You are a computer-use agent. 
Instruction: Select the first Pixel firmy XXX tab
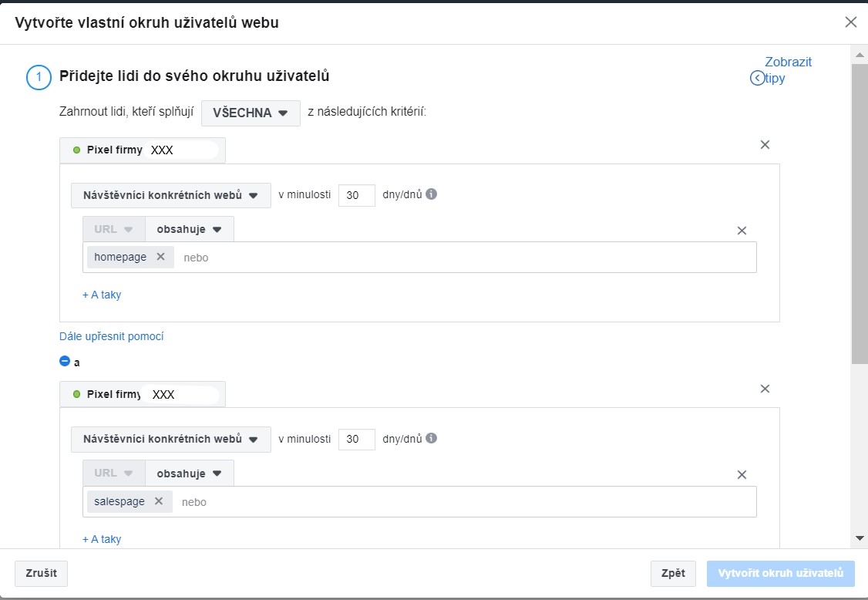click(x=143, y=150)
